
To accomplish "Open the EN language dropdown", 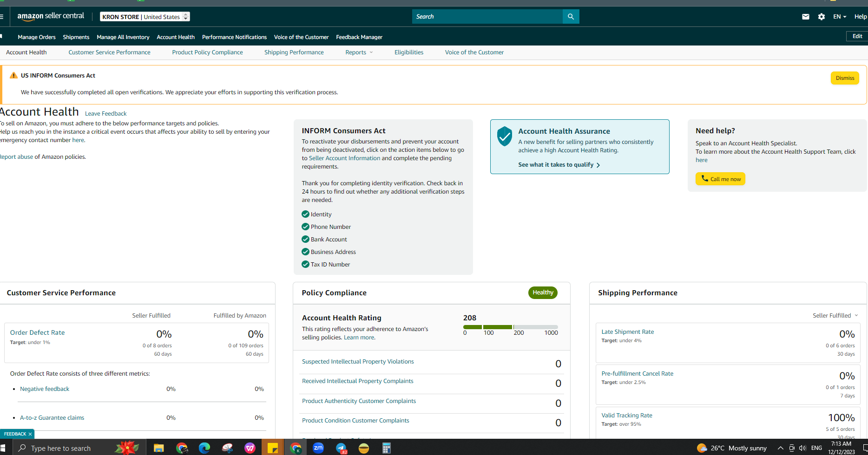I will pos(840,17).
